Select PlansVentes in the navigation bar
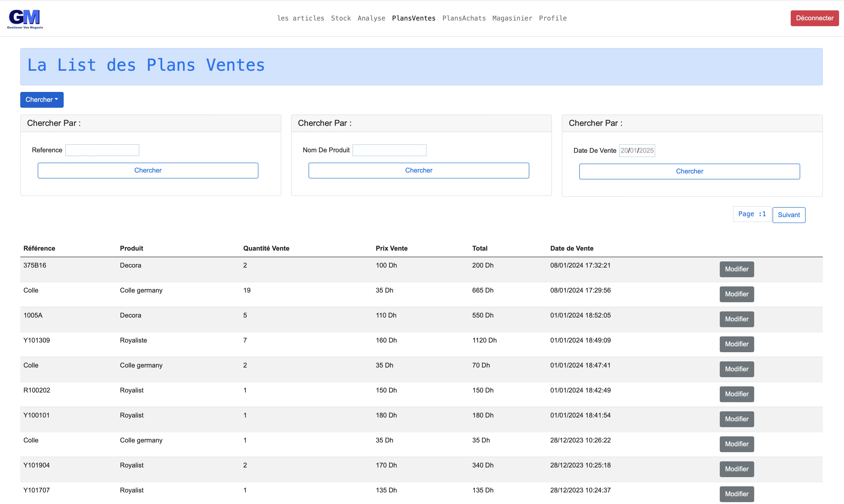Screen dimensions: 844x504 (x=414, y=18)
